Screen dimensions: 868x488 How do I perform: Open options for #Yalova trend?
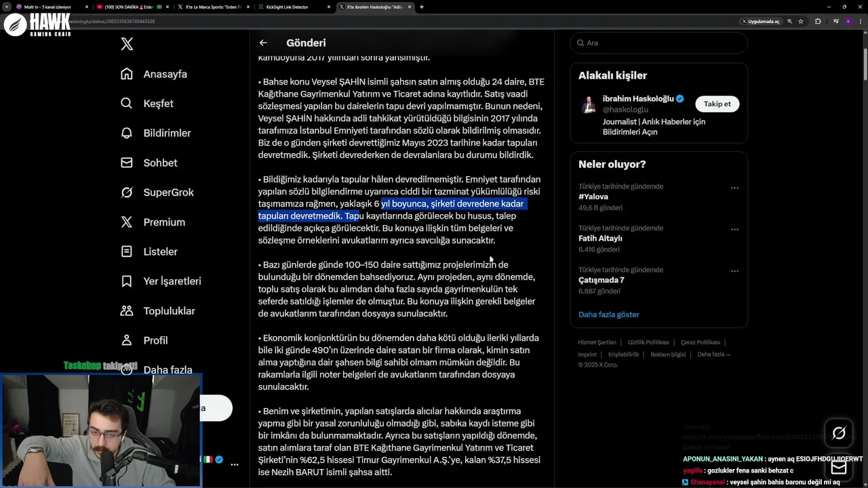coord(734,188)
